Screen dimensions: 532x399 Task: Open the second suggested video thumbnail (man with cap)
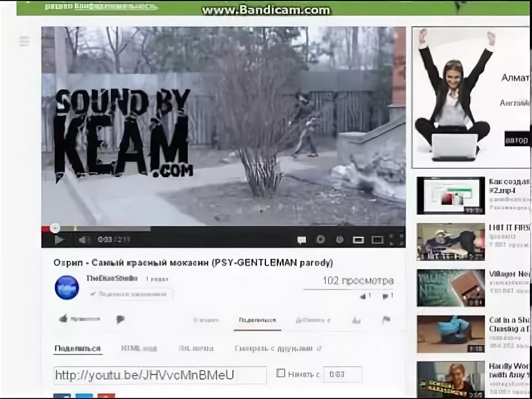tap(451, 242)
